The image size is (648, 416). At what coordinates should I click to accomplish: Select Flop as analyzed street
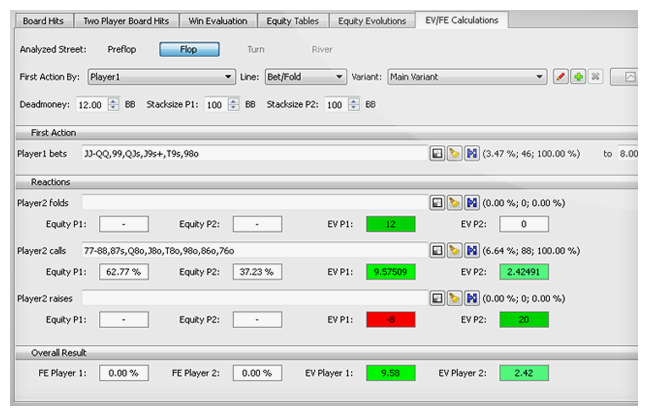click(x=189, y=50)
